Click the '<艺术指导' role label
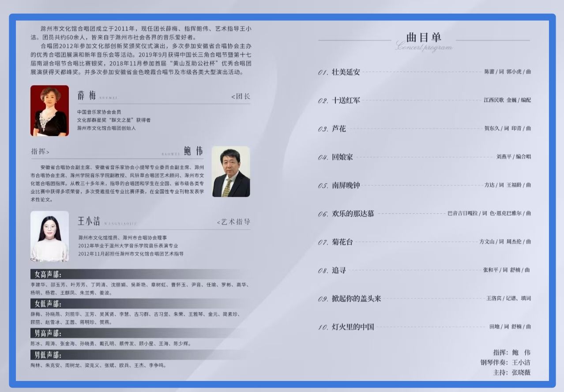 tap(233, 222)
